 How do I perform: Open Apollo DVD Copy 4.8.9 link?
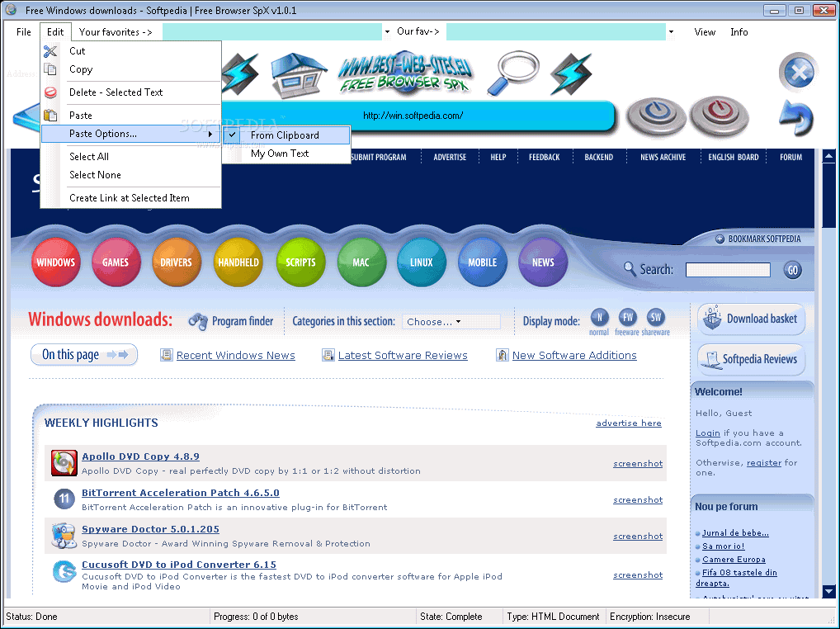(x=140, y=456)
